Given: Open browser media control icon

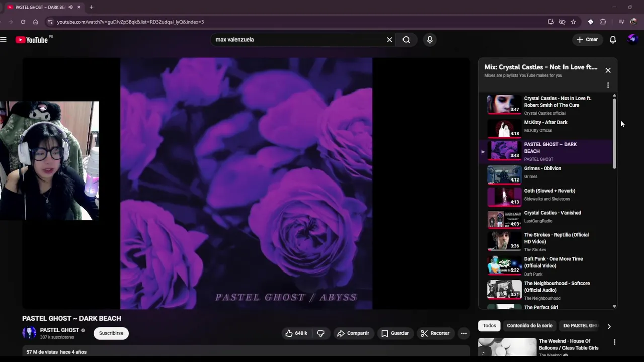Looking at the screenshot, I should pyautogui.click(x=621, y=22).
